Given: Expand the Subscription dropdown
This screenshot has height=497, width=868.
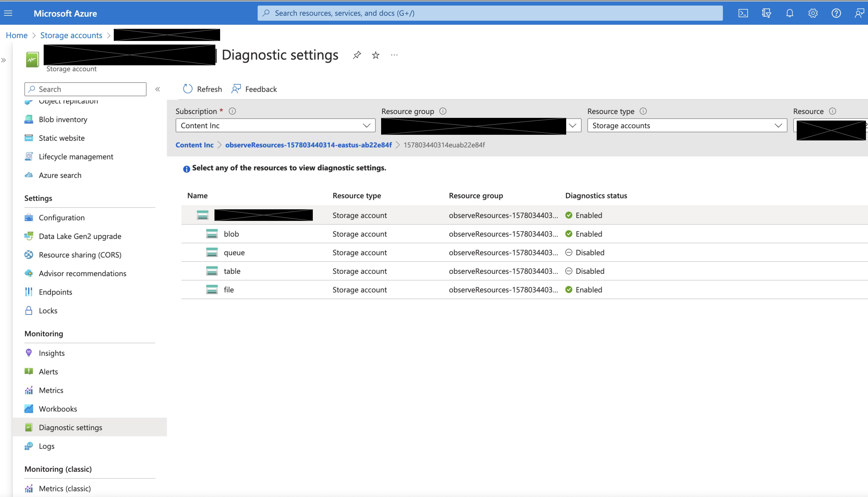Looking at the screenshot, I should (x=275, y=126).
